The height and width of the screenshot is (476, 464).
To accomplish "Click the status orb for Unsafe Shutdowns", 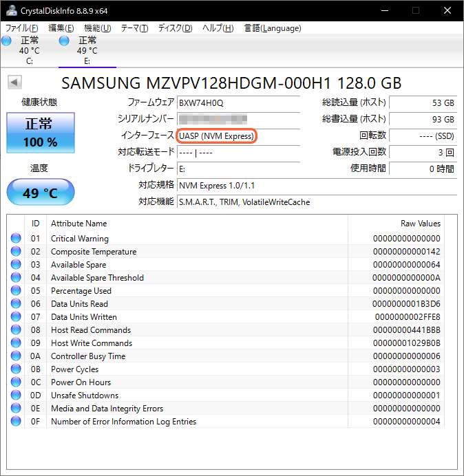I will [x=16, y=395].
